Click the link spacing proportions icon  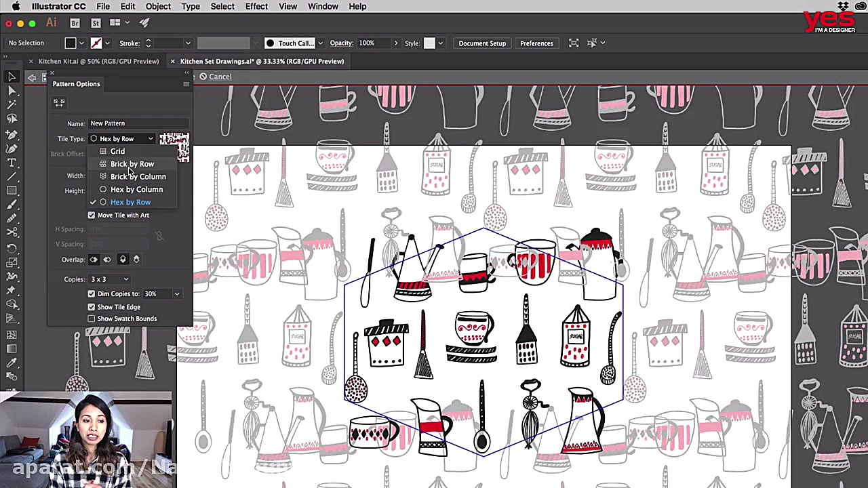point(159,236)
